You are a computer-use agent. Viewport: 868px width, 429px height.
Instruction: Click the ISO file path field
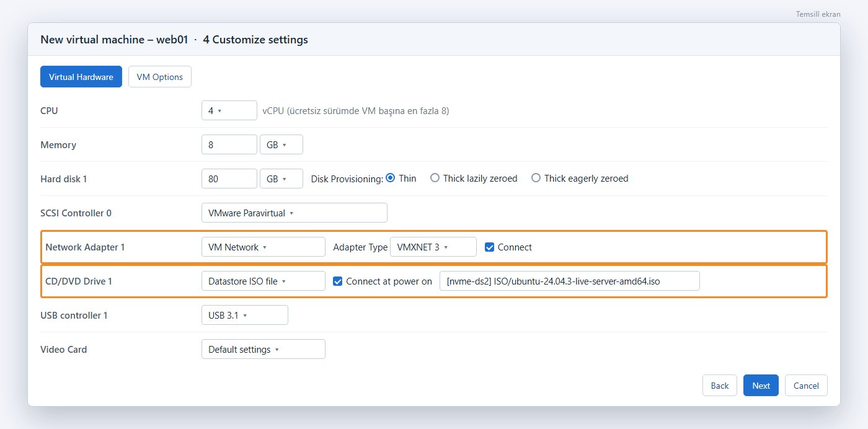tap(570, 281)
